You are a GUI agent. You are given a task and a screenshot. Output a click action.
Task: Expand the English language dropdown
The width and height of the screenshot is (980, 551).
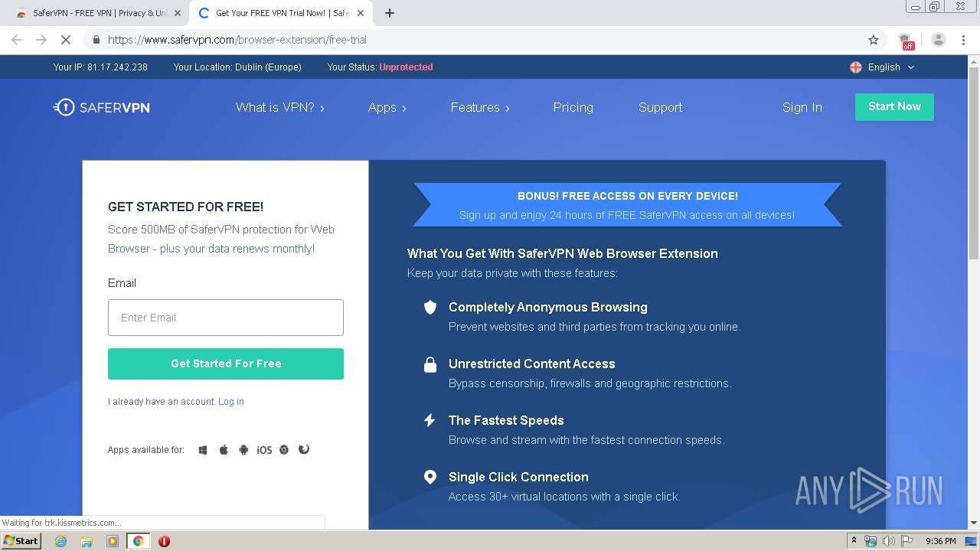(882, 67)
